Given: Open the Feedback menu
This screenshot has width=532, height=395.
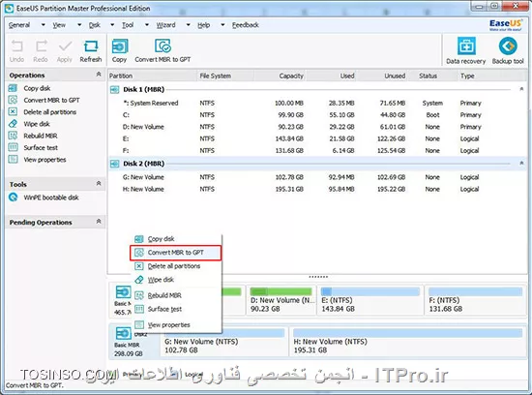Looking at the screenshot, I should 246,25.
